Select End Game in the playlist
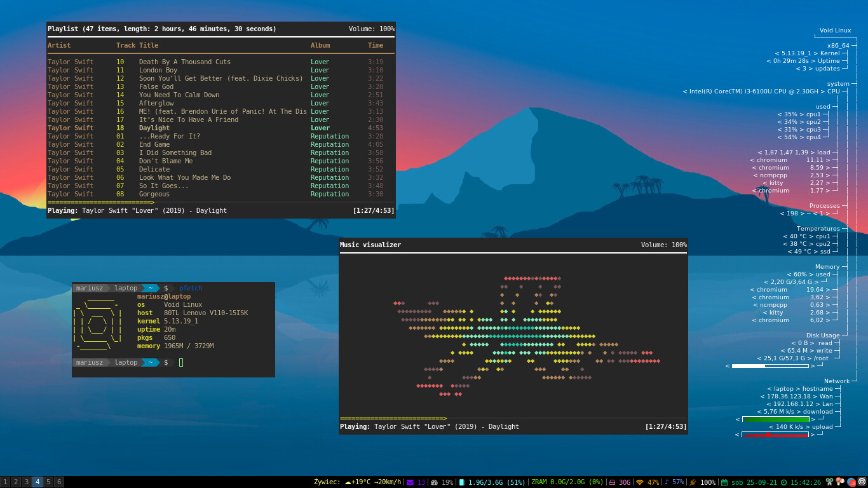 coord(220,144)
